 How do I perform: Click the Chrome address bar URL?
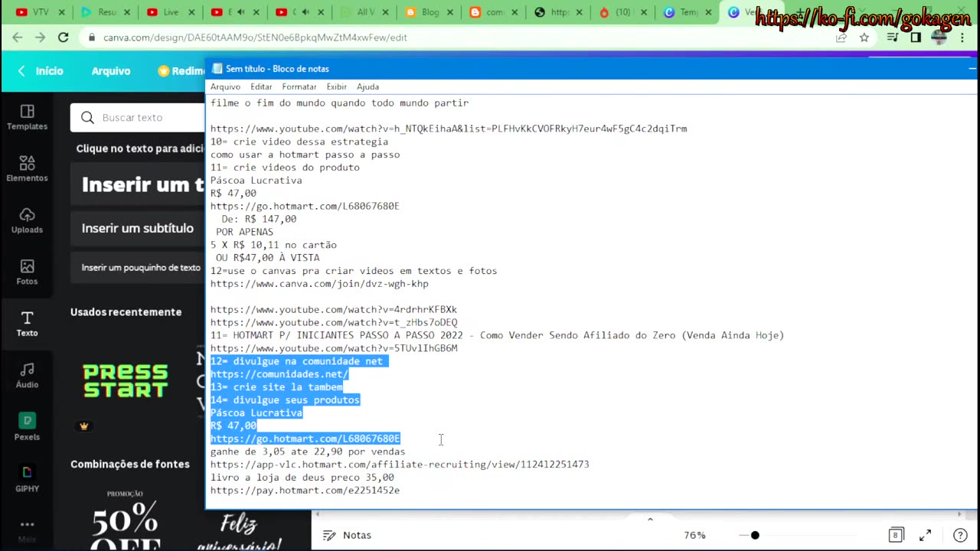coord(255,37)
